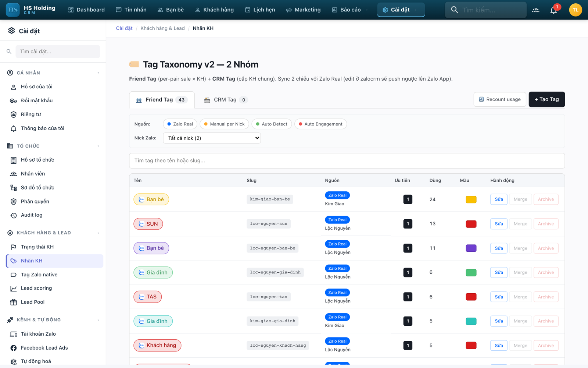Click Archive for loc-nguyen-tas row

point(546,297)
